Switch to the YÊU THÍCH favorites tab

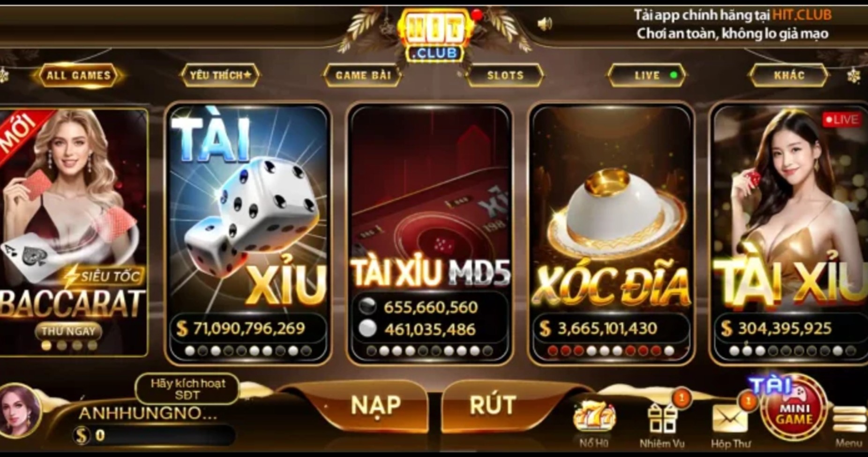(x=220, y=75)
